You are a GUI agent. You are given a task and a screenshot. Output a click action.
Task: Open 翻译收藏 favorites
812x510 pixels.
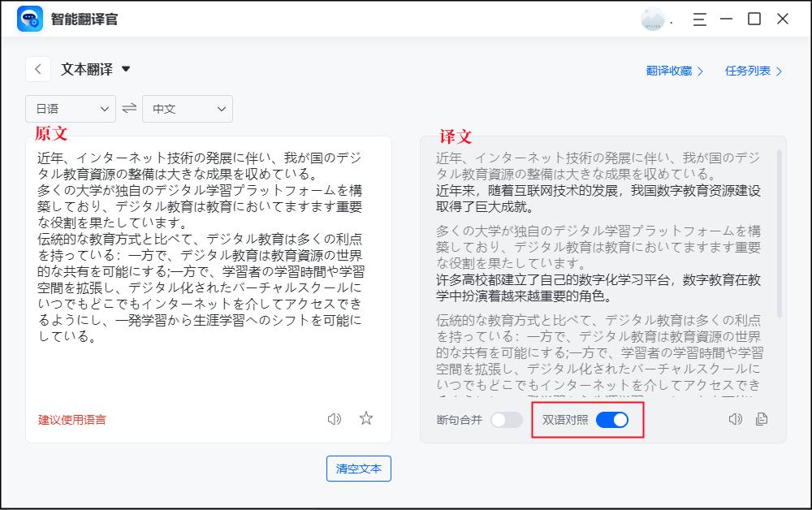coord(669,71)
